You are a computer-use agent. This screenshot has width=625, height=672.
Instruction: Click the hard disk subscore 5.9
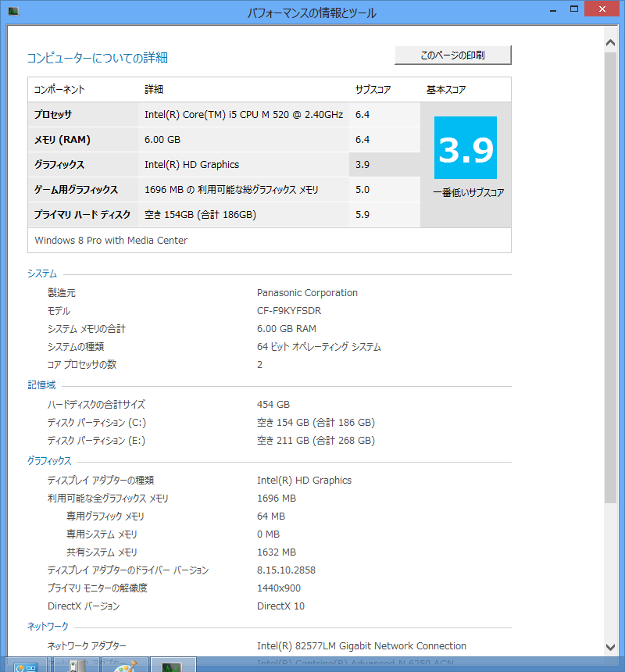coord(362,215)
